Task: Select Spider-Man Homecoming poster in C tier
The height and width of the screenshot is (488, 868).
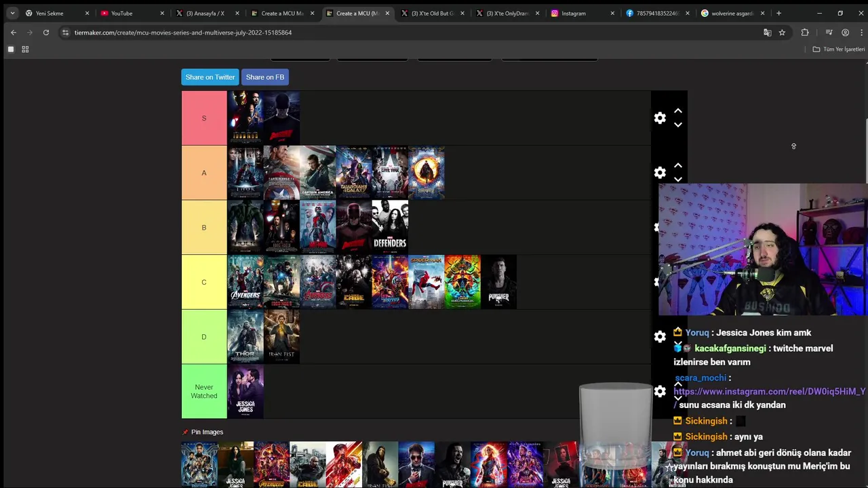Action: click(x=427, y=282)
